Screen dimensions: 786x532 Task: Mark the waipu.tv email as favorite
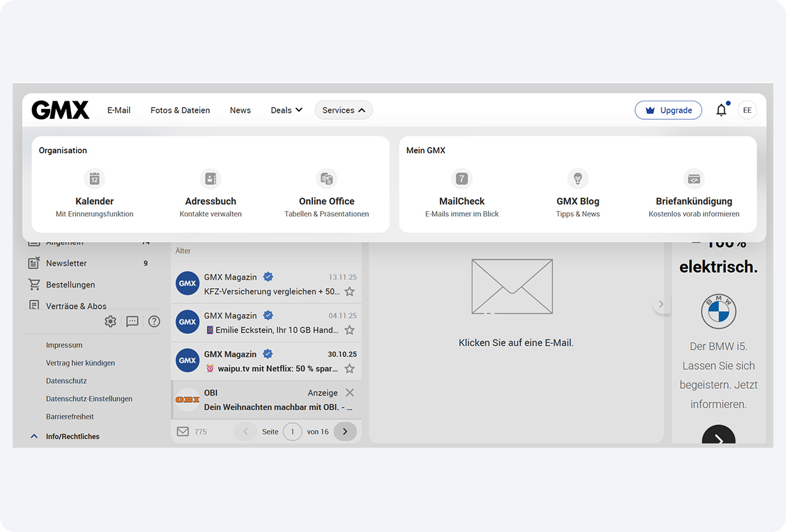pyautogui.click(x=349, y=369)
